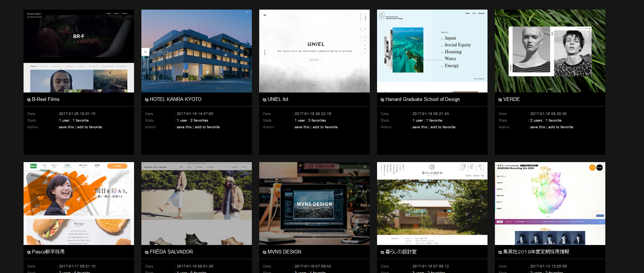Open the 暮らしの設計室 house thumbnail
Viewport: 644px width, 273px height.
tap(432, 203)
